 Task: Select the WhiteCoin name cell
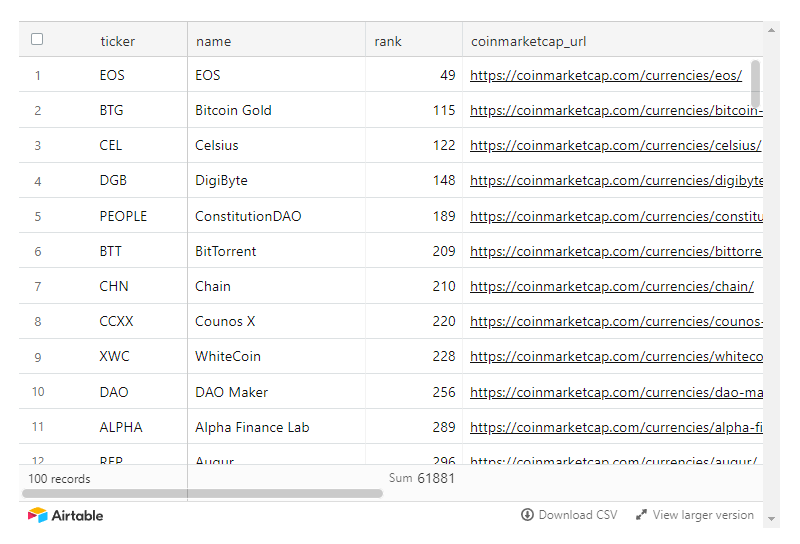click(277, 357)
